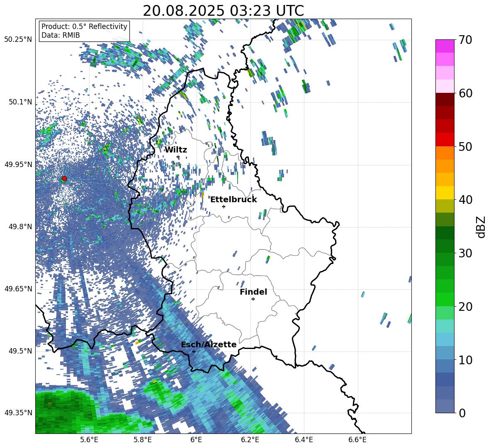The height and width of the screenshot is (448, 491).
Task: Click the Wiltz station cross marker
Action: (178, 157)
